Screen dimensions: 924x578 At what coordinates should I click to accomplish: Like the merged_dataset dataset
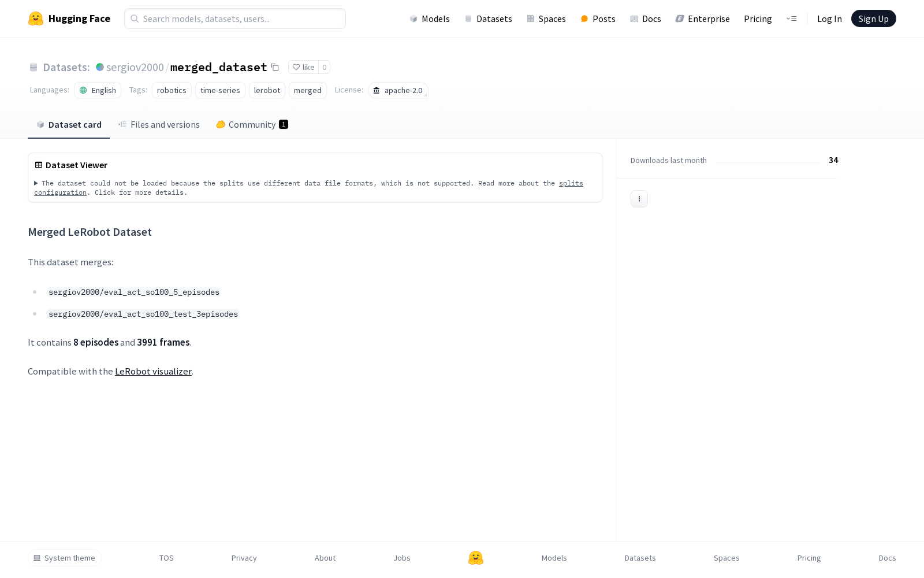(304, 67)
